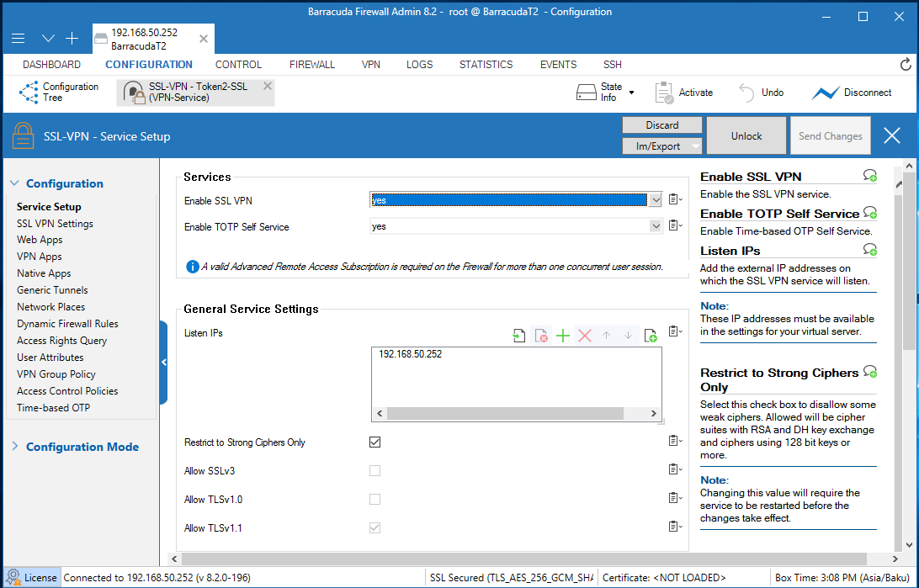Click the red X delete Listen IP icon
Image resolution: width=919 pixels, height=588 pixels.
click(x=585, y=336)
